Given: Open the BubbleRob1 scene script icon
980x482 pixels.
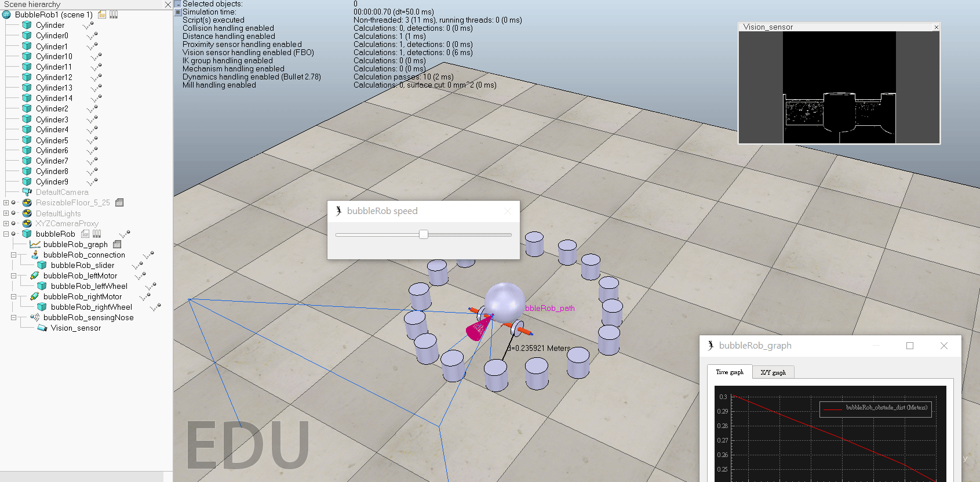Looking at the screenshot, I should (x=102, y=15).
